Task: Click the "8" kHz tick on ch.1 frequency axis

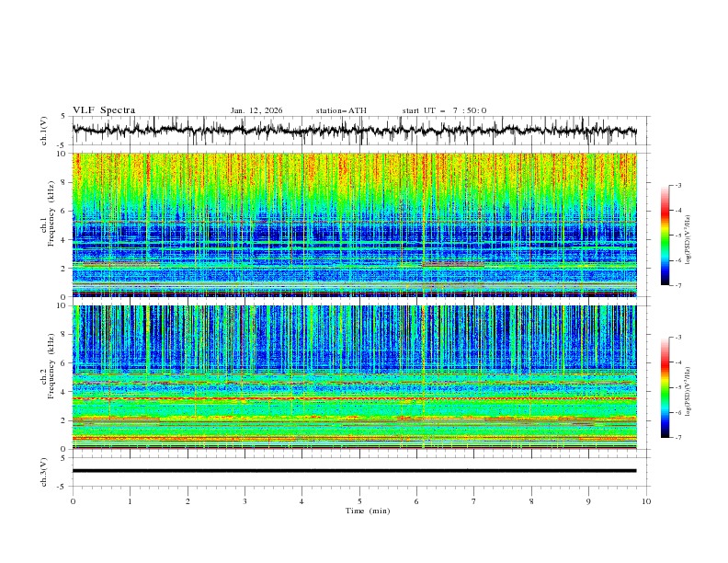Action: tap(64, 182)
